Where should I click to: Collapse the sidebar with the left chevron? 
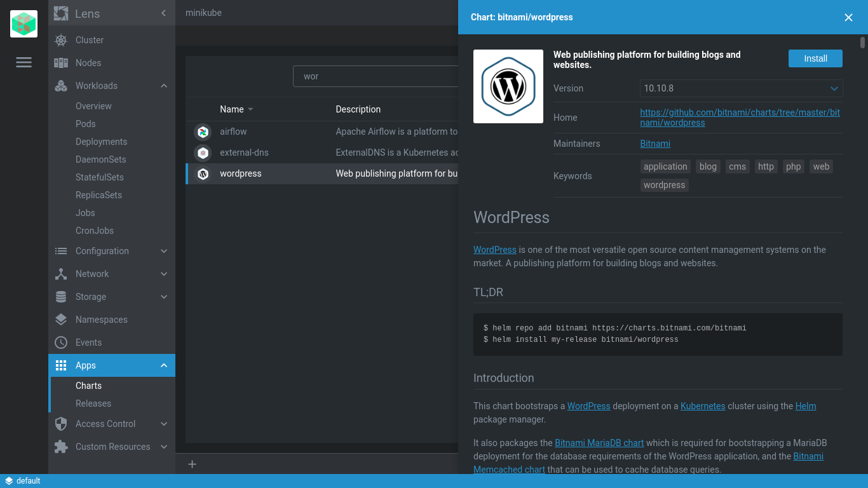click(163, 13)
